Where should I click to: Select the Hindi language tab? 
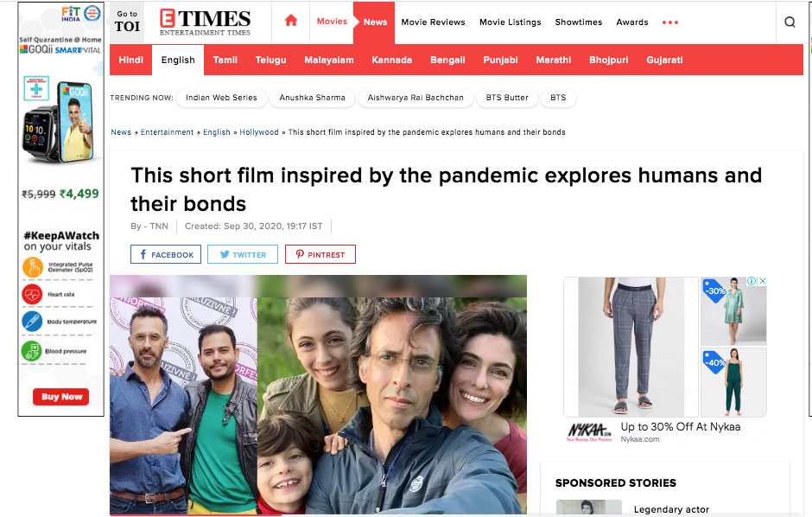coord(131,61)
